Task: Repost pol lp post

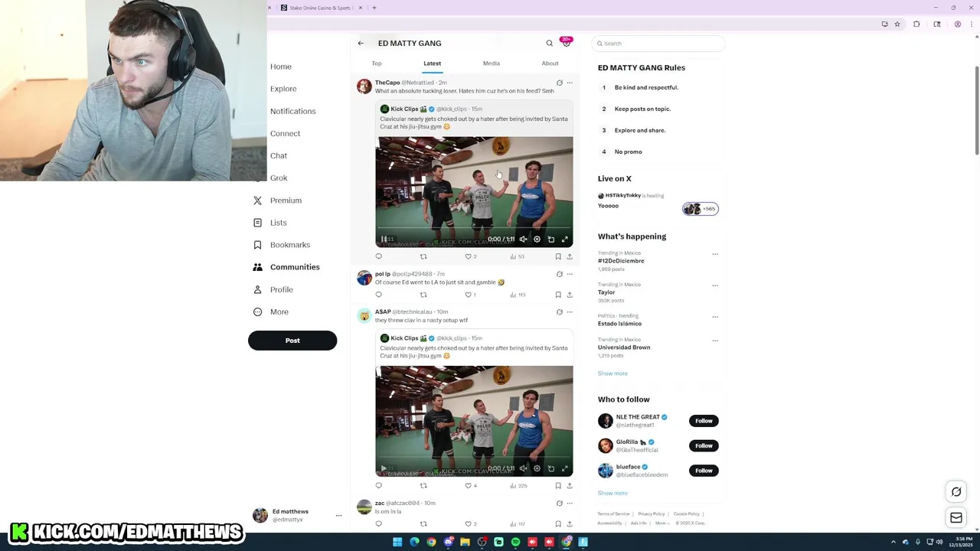Action: point(423,295)
